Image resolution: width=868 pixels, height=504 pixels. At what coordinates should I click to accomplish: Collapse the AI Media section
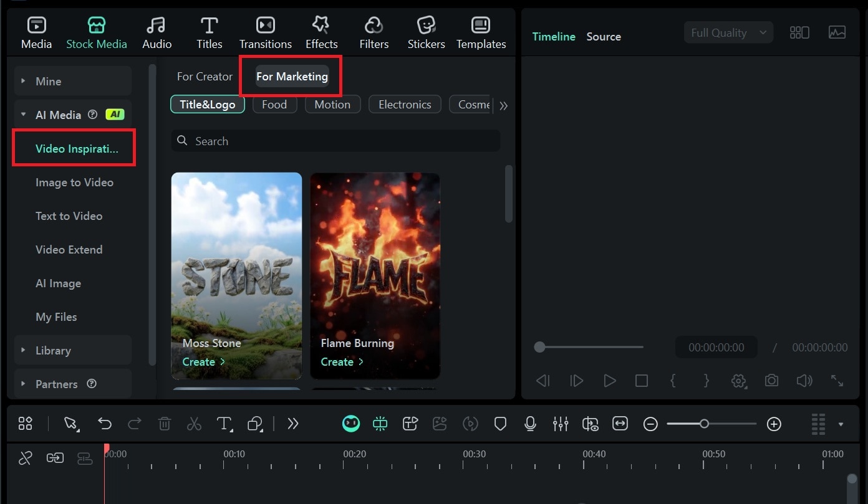pyautogui.click(x=24, y=115)
